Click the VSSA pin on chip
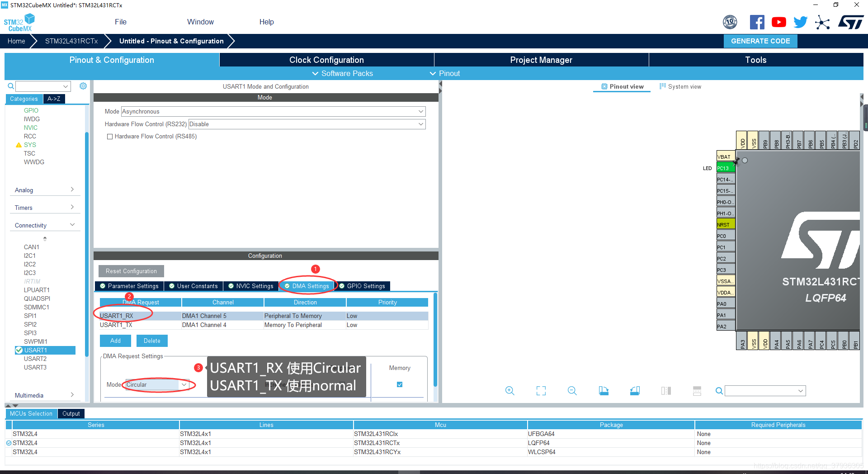Screen dimensions: 868x474 pyautogui.click(x=726, y=281)
